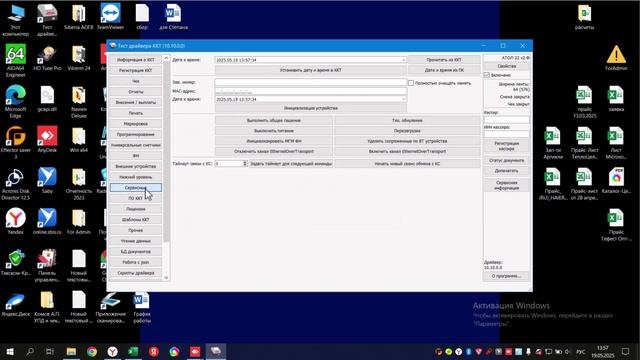640x360 pixels.
Task: Switch to Шаблоны ККТ section
Action: (x=136, y=219)
